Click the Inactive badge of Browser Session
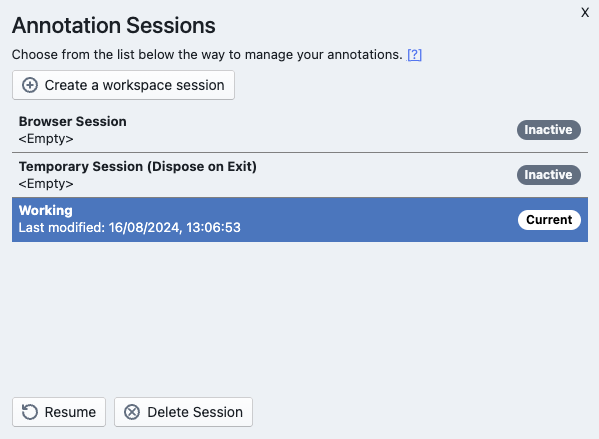Image resolution: width=599 pixels, height=439 pixels. [549, 130]
